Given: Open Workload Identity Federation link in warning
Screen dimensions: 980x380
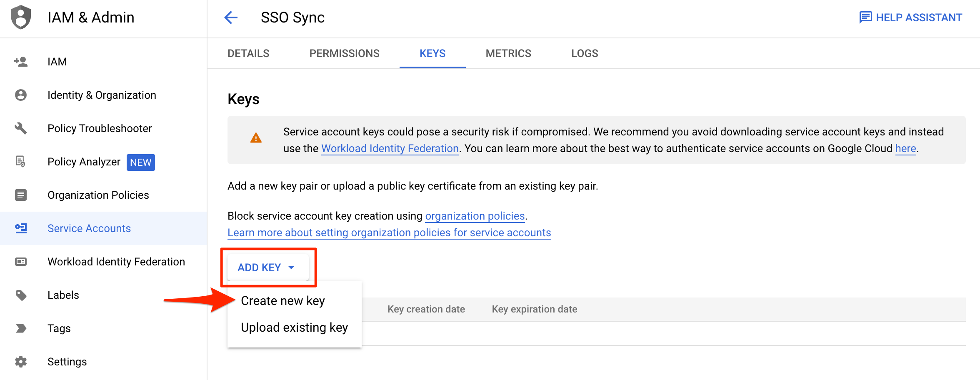Looking at the screenshot, I should pos(390,148).
